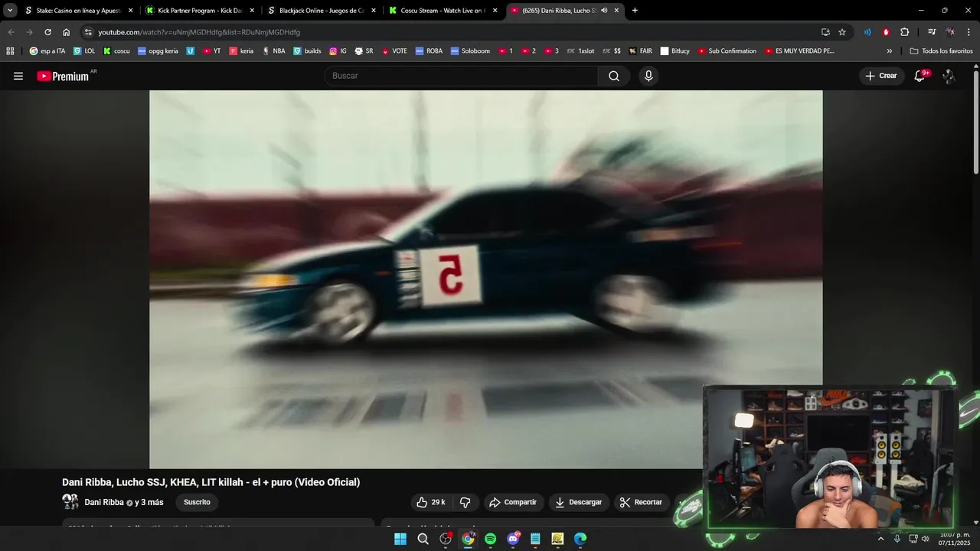Click the page vertical scrollbar
980x551 pixels.
[975, 122]
